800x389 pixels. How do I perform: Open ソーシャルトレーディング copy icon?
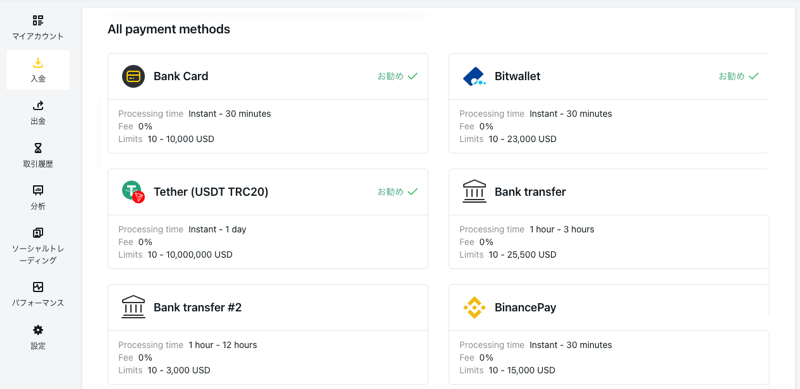[38, 233]
